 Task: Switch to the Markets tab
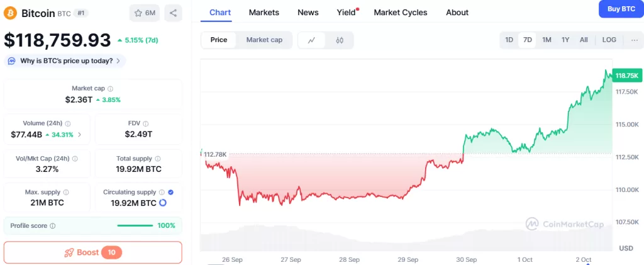click(264, 12)
